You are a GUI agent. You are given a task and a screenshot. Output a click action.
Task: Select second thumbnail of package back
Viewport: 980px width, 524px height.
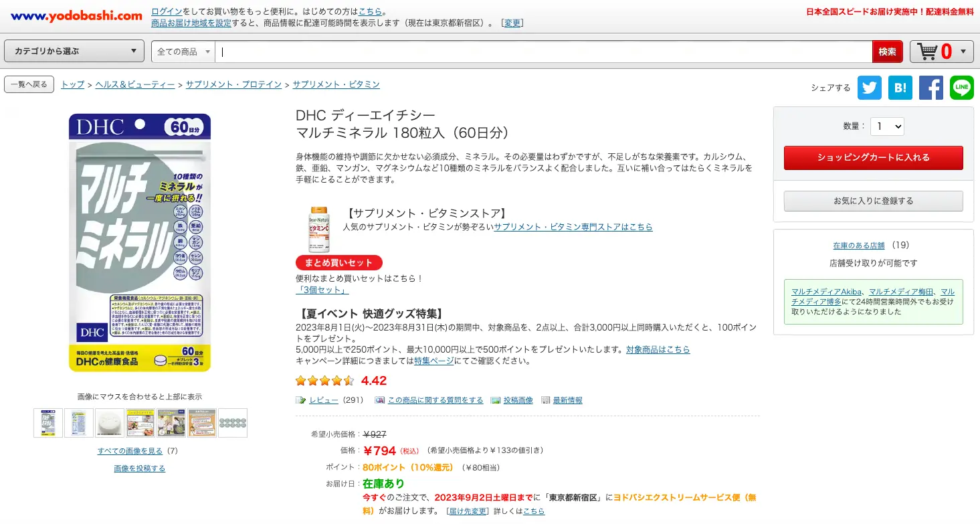(79, 423)
